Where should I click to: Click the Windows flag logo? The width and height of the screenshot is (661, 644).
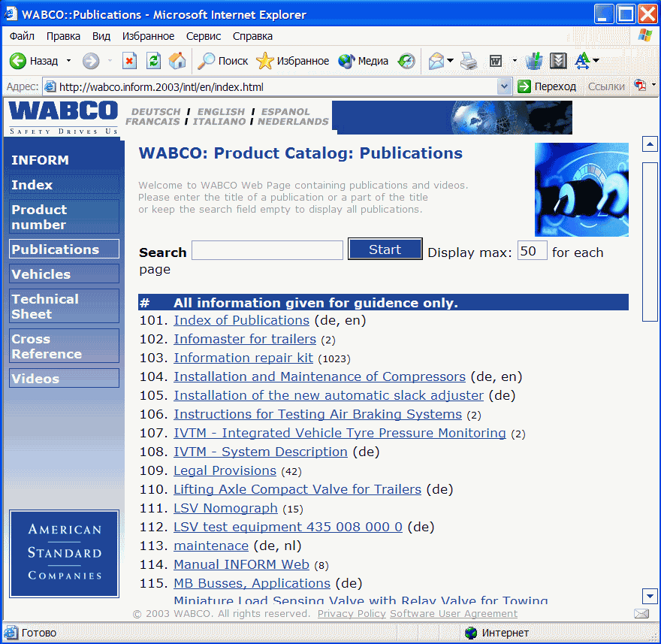645,35
